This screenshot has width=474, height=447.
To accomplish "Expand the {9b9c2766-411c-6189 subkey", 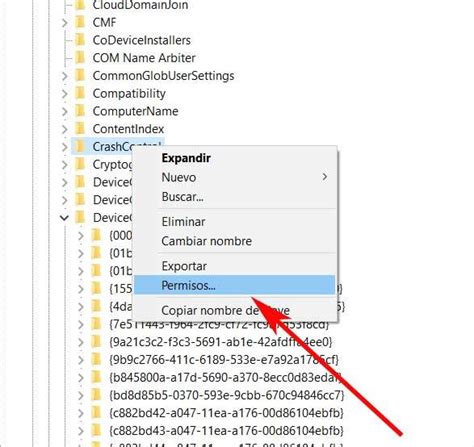I will point(81,360).
